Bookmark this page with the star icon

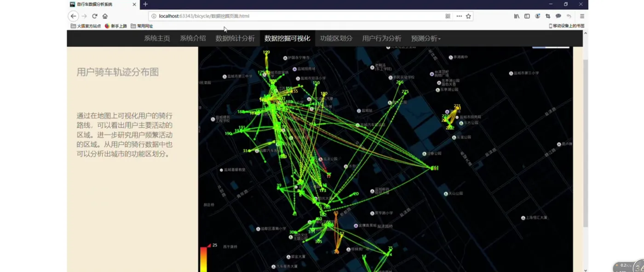[x=468, y=16]
